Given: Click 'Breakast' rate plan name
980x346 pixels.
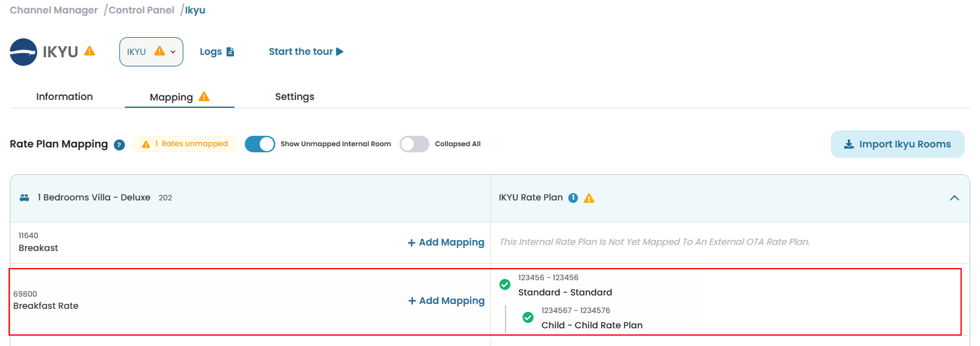Looking at the screenshot, I should 38,248.
